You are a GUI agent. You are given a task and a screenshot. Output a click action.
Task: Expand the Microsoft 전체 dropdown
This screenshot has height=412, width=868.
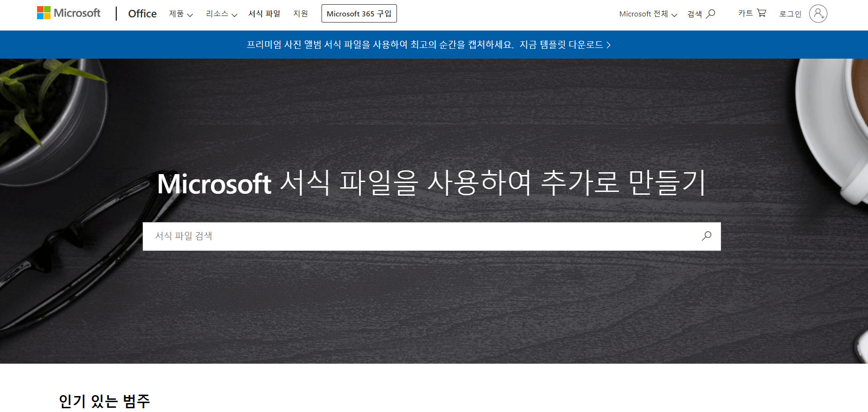pos(648,14)
